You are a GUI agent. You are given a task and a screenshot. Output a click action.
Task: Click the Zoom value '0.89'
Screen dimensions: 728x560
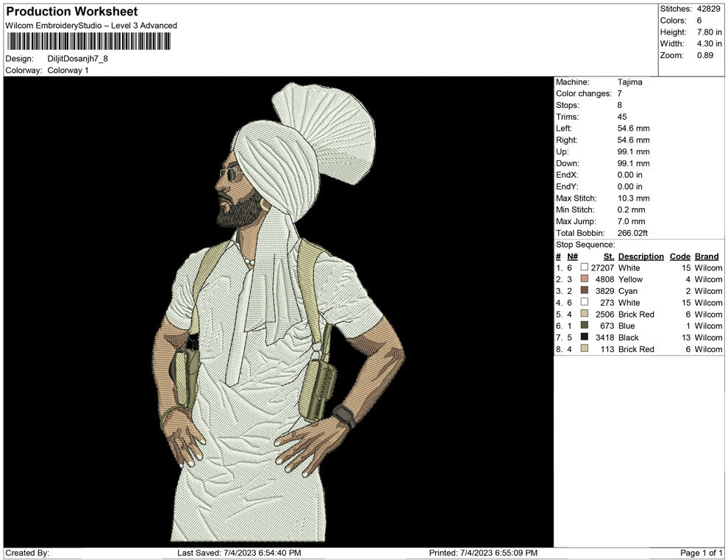704,55
